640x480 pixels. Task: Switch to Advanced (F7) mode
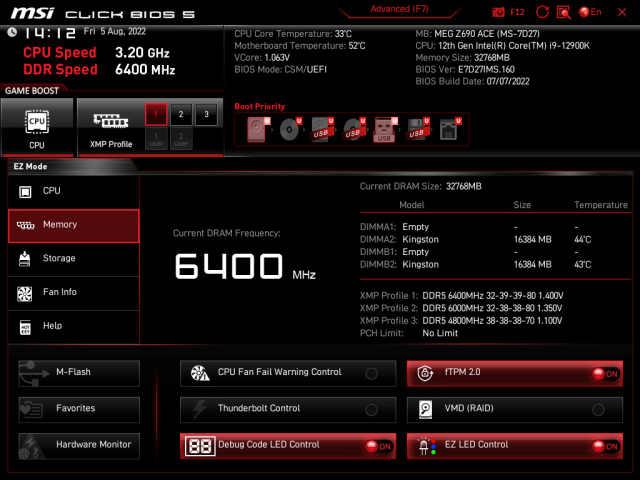coord(399,10)
